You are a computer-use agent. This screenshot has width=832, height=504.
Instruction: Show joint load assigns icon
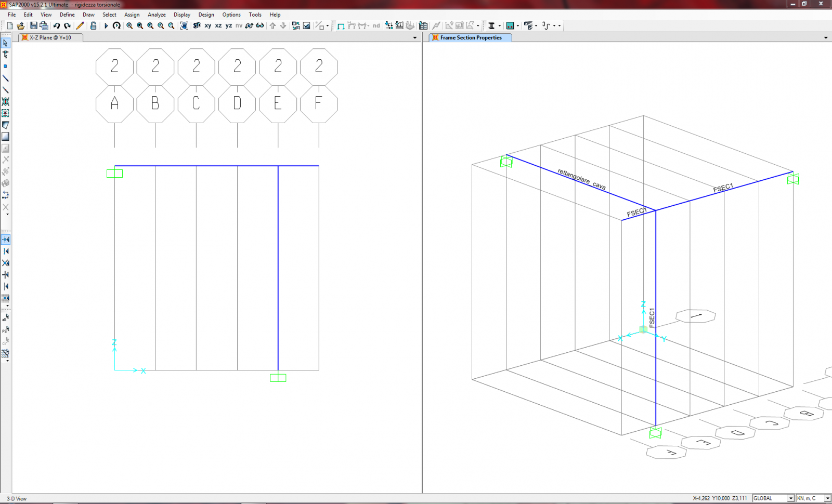pyautogui.click(x=389, y=25)
